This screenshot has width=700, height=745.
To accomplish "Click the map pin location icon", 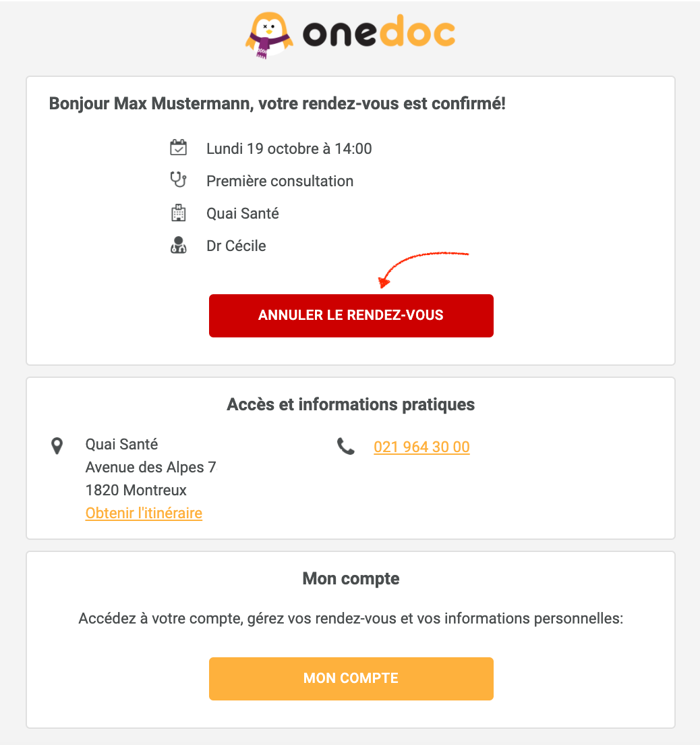I will tap(57, 445).
